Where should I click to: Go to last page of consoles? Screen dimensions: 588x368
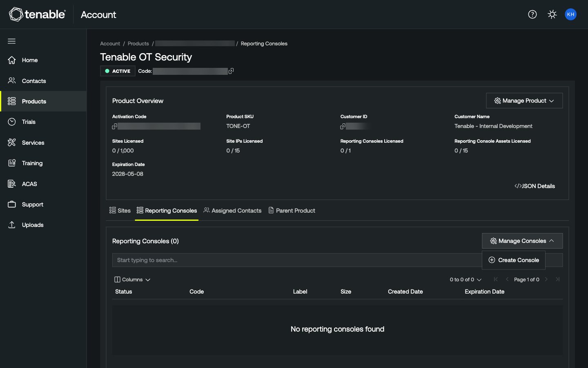(558, 279)
